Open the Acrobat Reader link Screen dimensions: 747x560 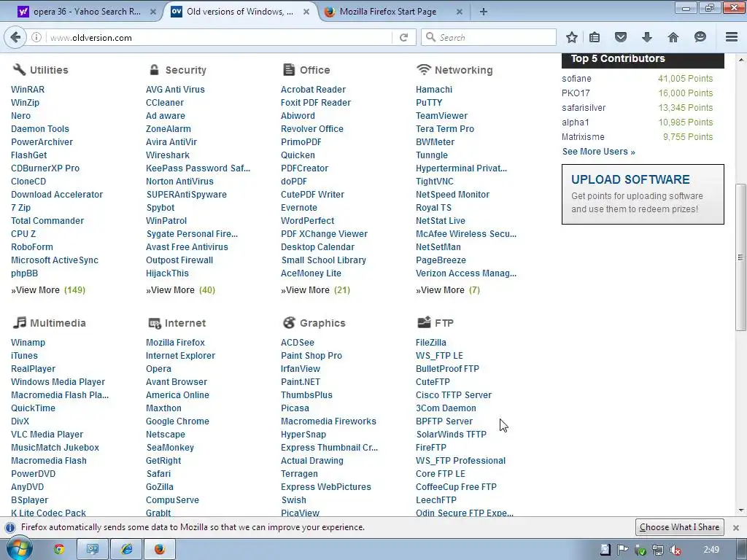[313, 90]
